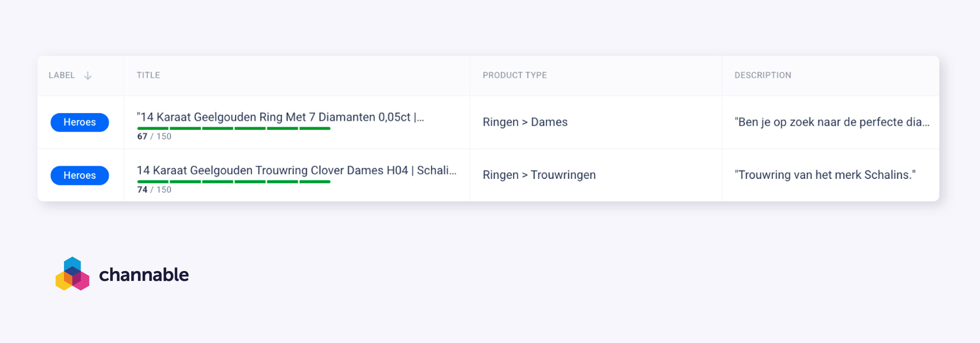980x343 pixels.
Task: Click the 74 / 150 character counter
Action: [x=154, y=190]
